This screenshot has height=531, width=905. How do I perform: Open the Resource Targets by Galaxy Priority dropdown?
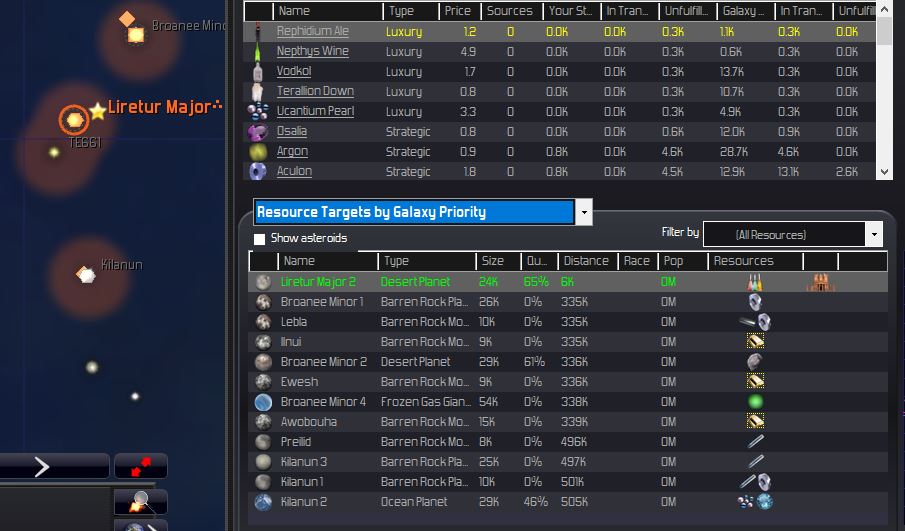coord(584,212)
